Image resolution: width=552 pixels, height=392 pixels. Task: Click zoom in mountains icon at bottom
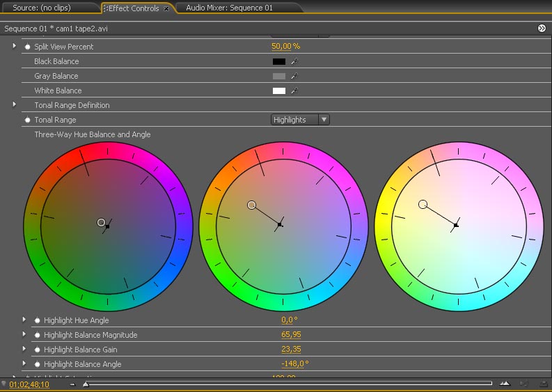pyautogui.click(x=505, y=384)
